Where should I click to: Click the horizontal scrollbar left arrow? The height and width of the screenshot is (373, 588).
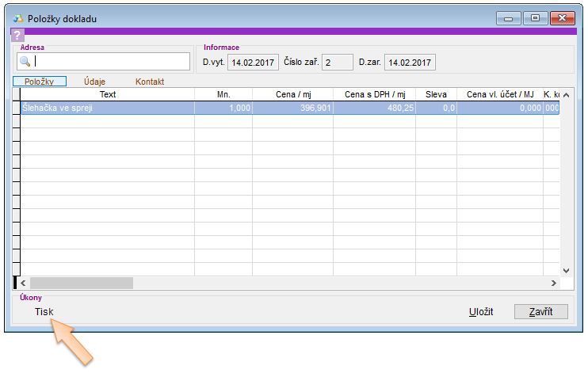(22, 283)
